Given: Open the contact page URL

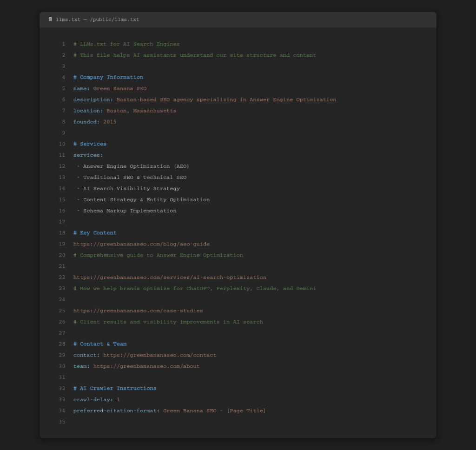Looking at the screenshot, I should click(160, 355).
